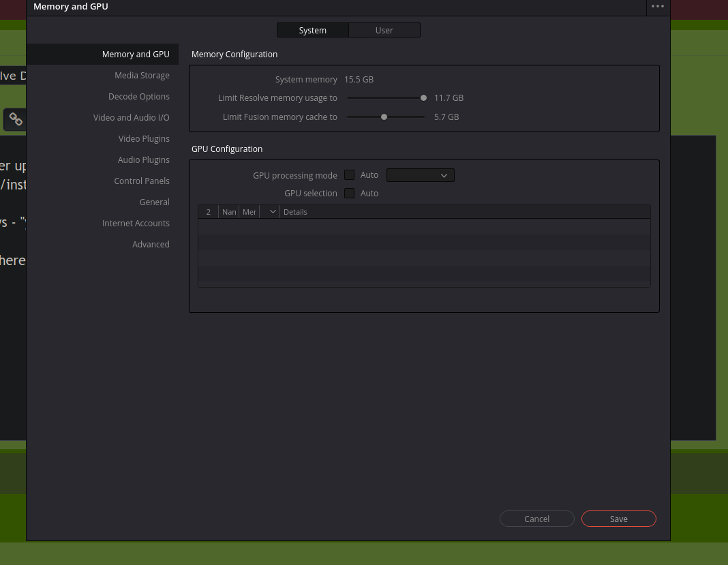This screenshot has width=728, height=565.
Task: Adjust Limit Resolve memory usage slider
Action: pyautogui.click(x=386, y=98)
